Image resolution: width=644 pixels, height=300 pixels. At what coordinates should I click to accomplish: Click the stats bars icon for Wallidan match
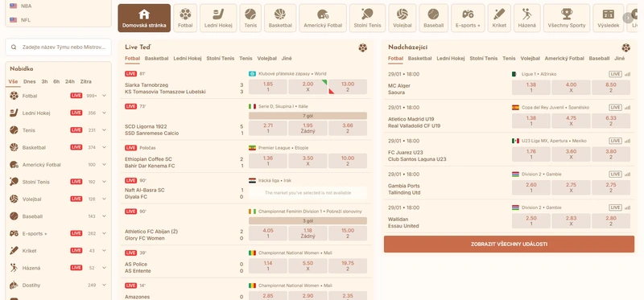point(627,208)
